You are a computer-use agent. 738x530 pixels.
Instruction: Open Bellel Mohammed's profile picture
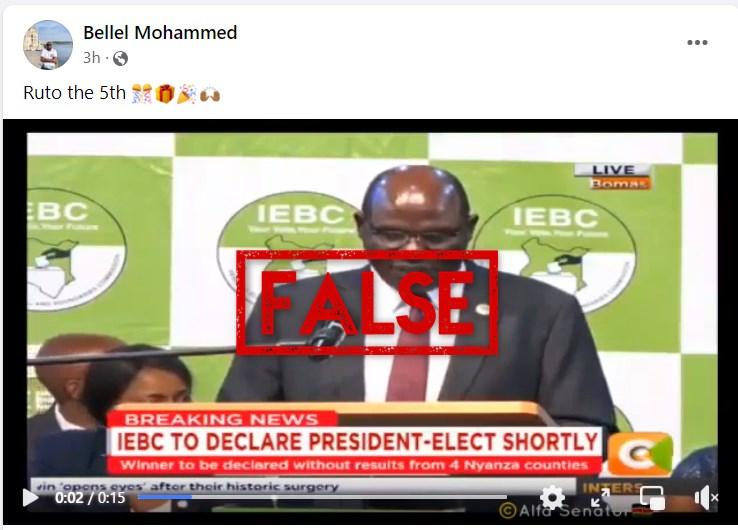(48, 45)
